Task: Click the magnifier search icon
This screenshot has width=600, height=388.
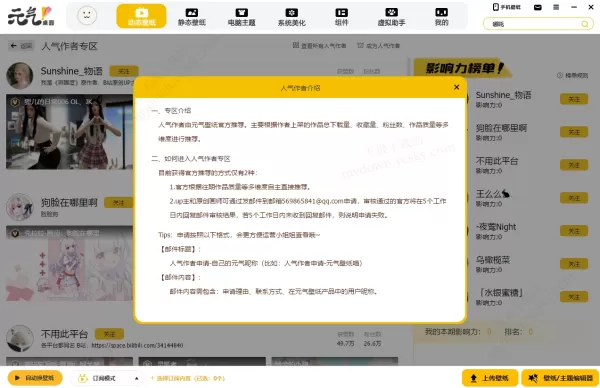Action: (x=585, y=24)
